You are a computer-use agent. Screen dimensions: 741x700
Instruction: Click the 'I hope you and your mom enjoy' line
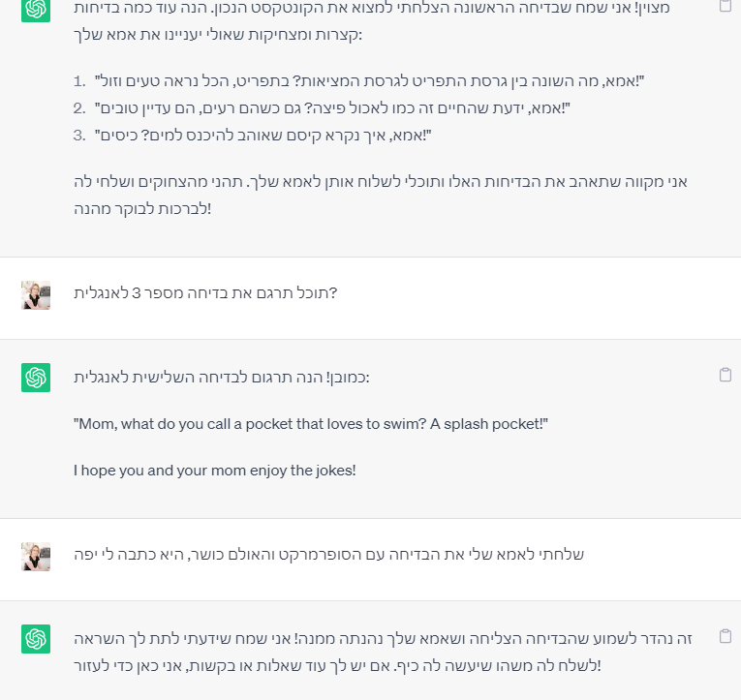(215, 471)
